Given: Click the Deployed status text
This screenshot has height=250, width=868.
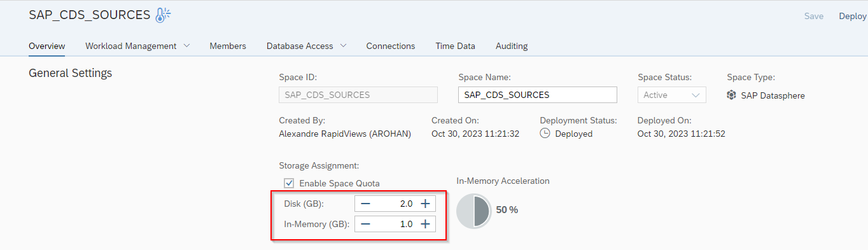Looking at the screenshot, I should (x=574, y=134).
